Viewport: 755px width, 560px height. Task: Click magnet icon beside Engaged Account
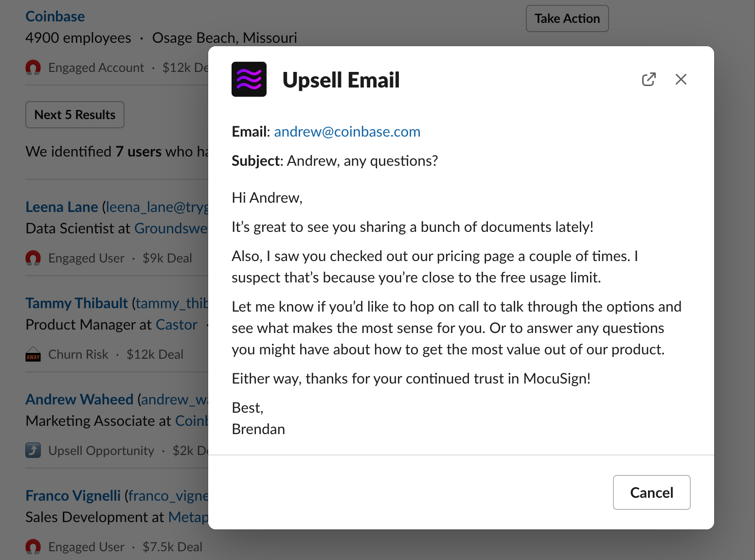pos(33,68)
